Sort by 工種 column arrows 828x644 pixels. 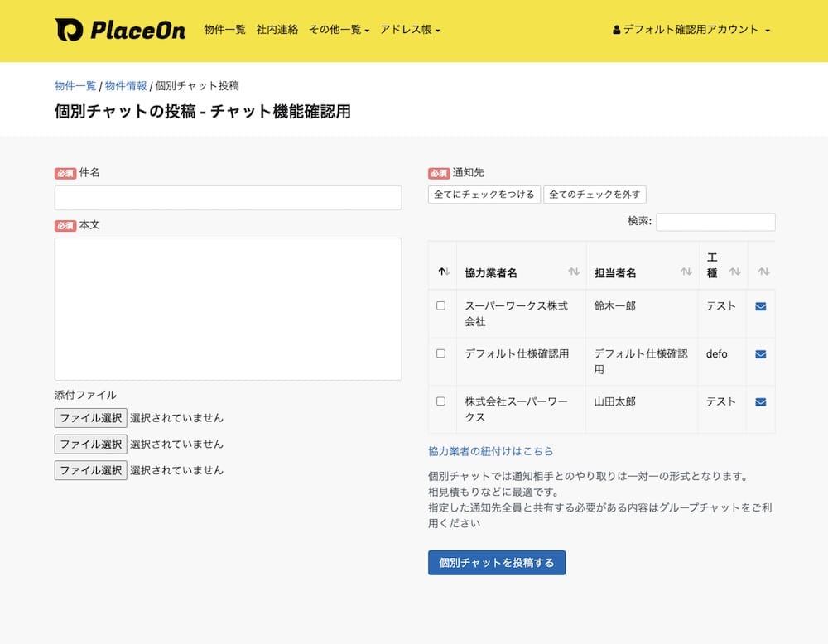[735, 272]
